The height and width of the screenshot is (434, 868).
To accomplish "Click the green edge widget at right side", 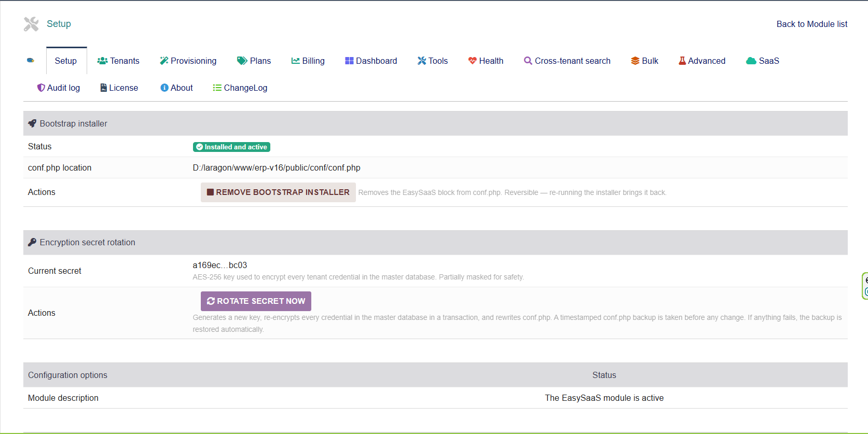I will point(865,286).
